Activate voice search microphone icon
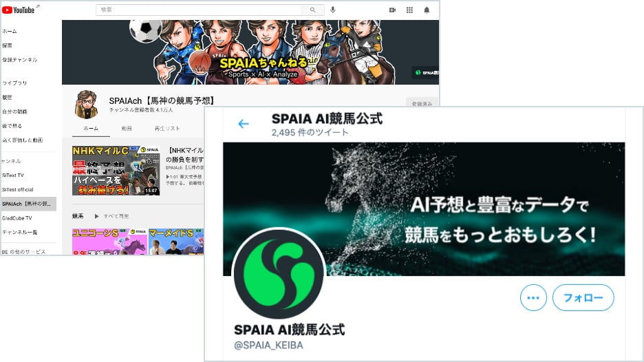The width and height of the screenshot is (644, 362). pos(333,10)
